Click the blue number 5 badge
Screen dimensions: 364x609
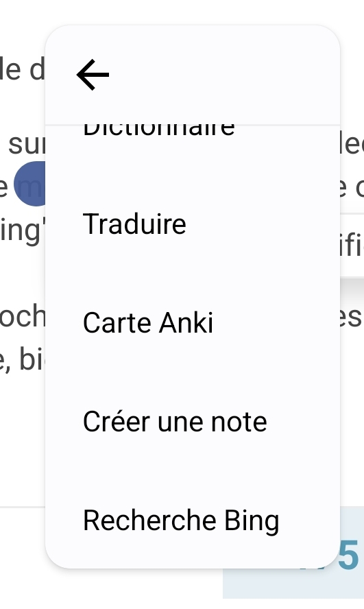[348, 555]
